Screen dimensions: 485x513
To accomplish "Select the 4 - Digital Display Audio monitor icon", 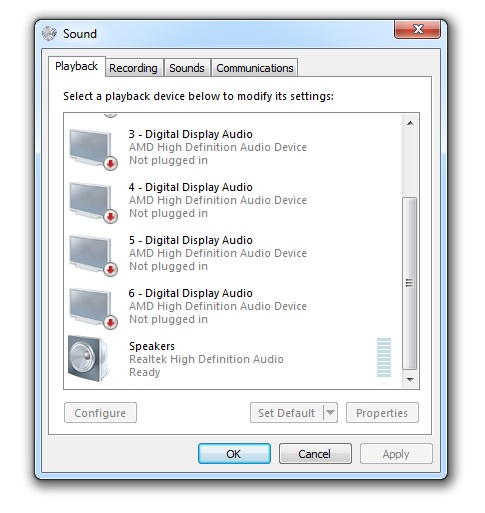I will [x=93, y=203].
